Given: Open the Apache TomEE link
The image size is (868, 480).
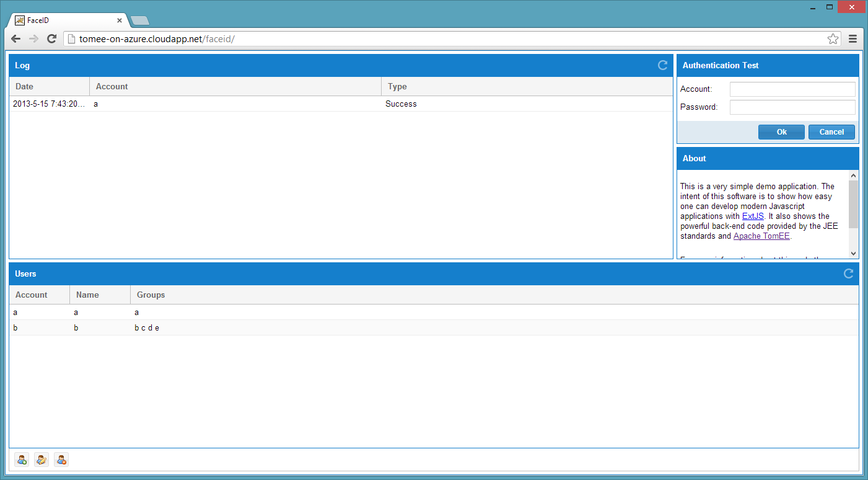Looking at the screenshot, I should click(761, 236).
